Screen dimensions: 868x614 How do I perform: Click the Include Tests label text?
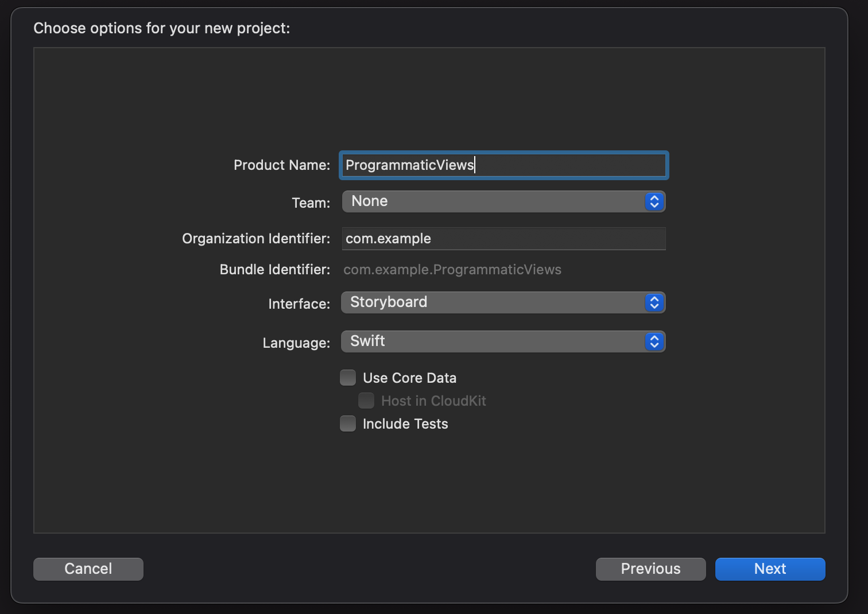coord(405,424)
